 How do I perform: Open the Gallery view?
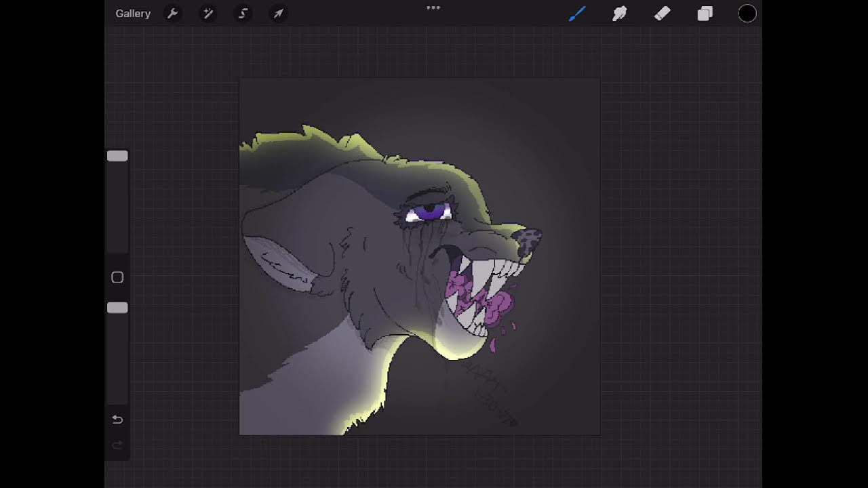click(x=133, y=14)
